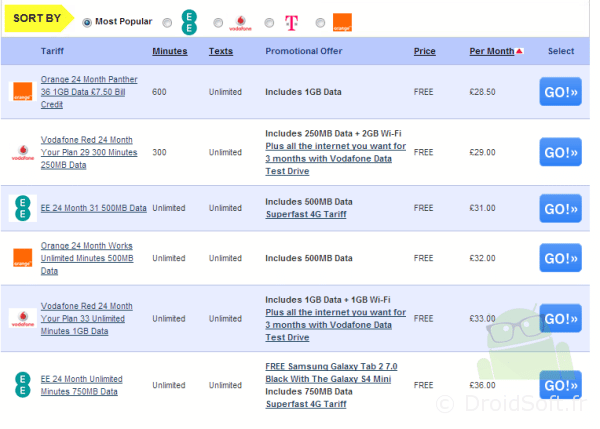Click Includes 1GB Data + 1GB Wi-Fi text
Screen dimensions: 600x429
(x=328, y=300)
